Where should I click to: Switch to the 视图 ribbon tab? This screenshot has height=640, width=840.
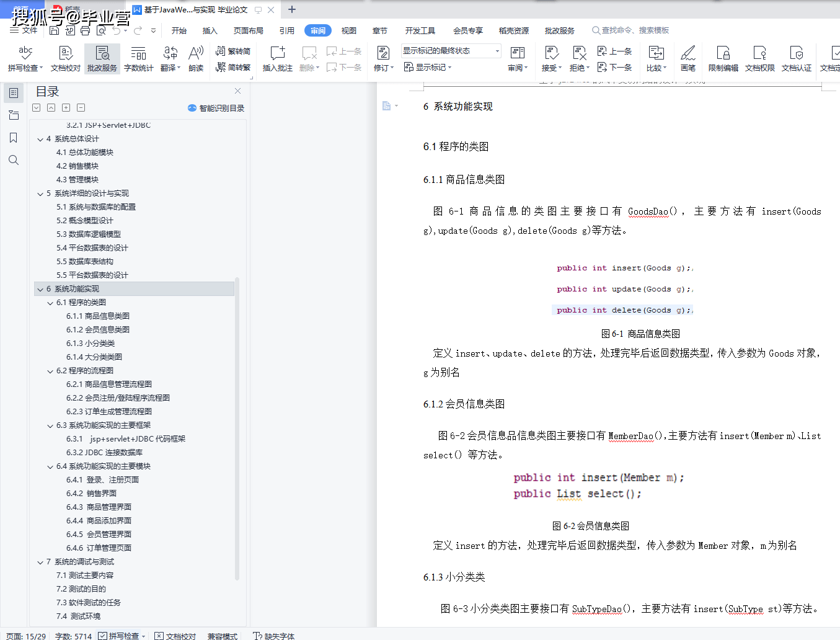[x=349, y=29]
